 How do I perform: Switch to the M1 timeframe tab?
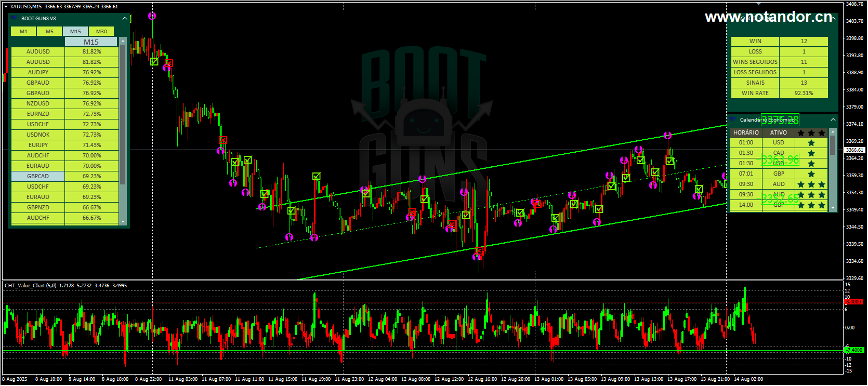[23, 31]
